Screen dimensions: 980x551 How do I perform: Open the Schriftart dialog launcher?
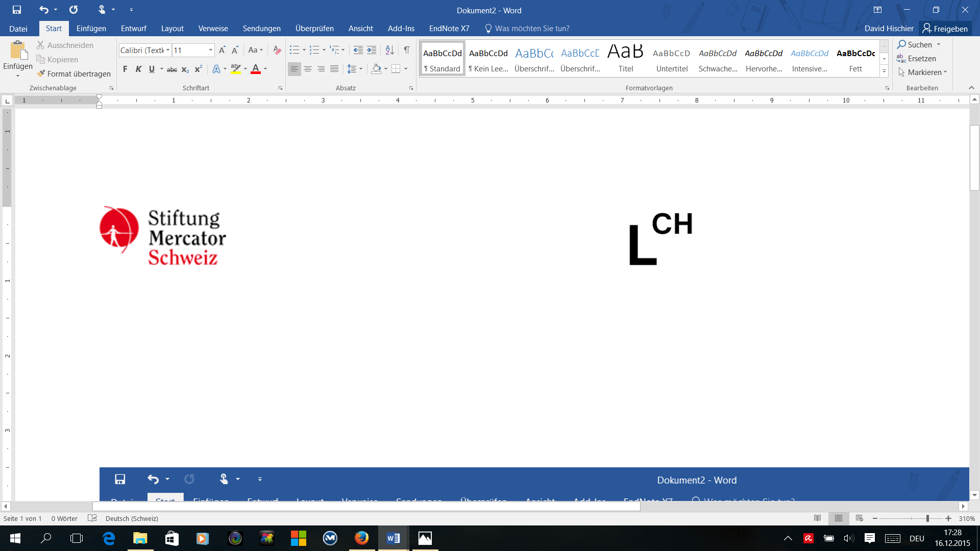tap(280, 88)
